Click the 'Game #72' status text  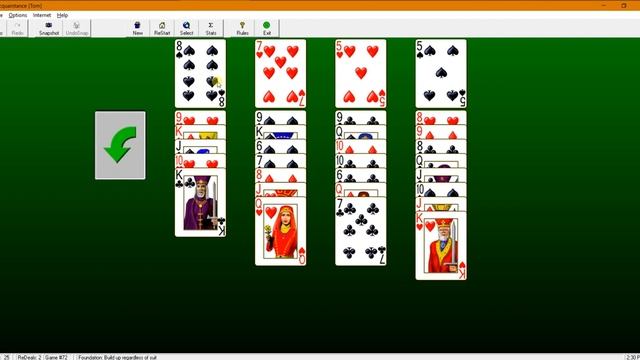[56, 357]
